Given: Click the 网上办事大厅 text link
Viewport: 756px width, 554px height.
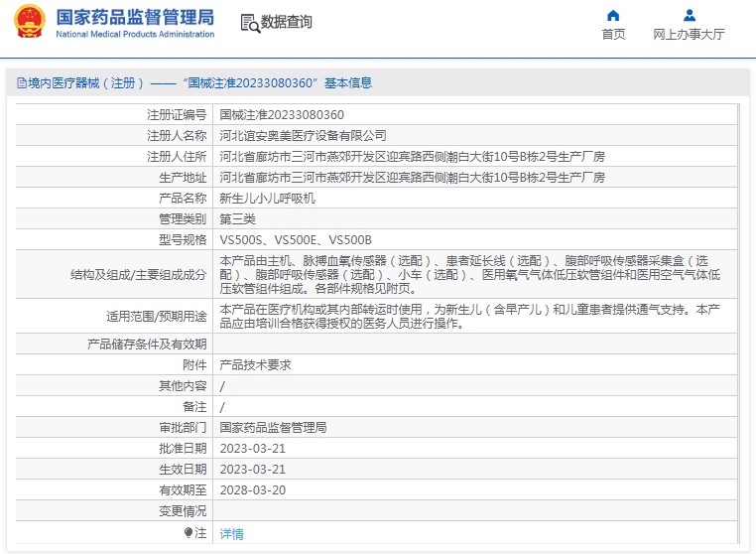Looking at the screenshot, I should (x=689, y=35).
